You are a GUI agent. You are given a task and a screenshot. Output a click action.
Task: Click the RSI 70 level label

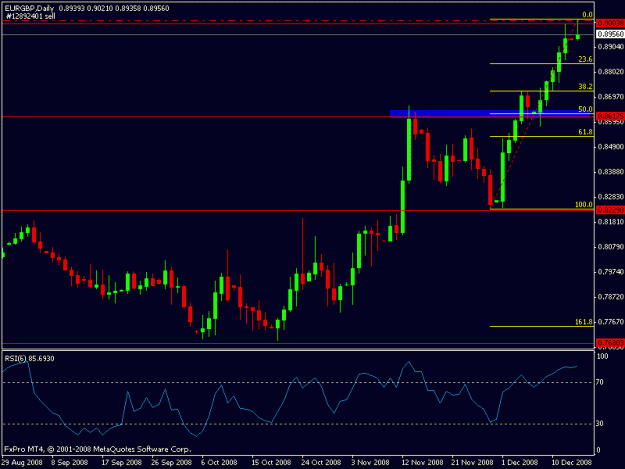pyautogui.click(x=599, y=382)
